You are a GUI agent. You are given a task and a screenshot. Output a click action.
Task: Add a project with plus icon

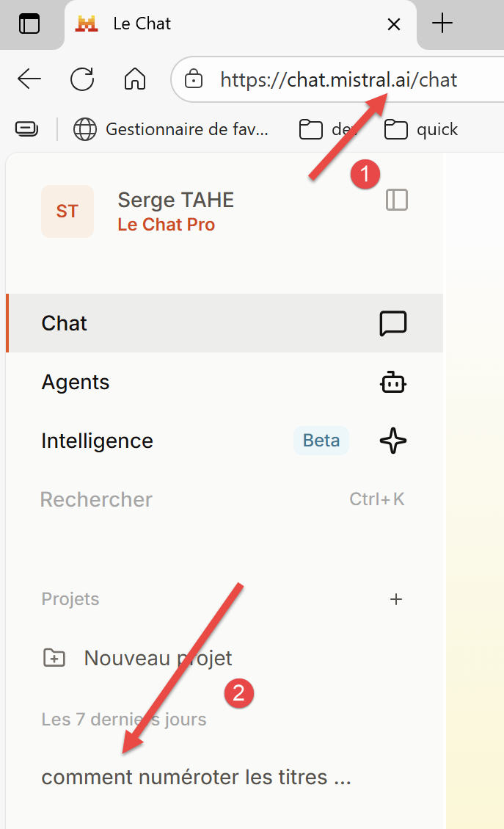point(396,599)
